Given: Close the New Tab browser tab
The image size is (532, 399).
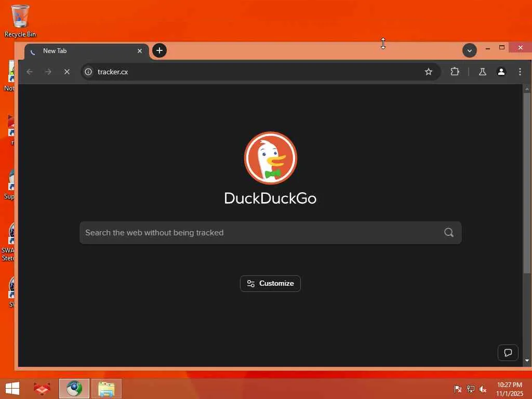Looking at the screenshot, I should tap(139, 51).
